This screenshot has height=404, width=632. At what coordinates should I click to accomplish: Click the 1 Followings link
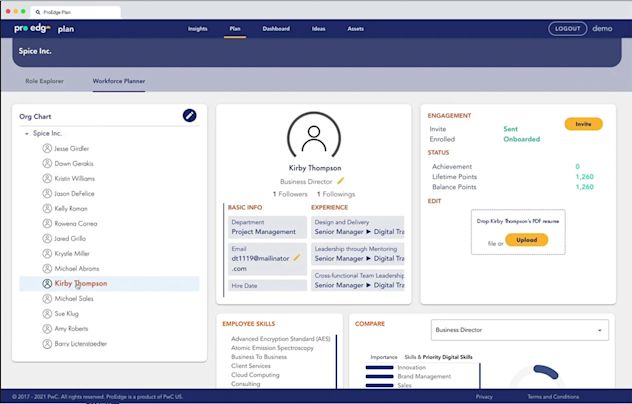[336, 194]
